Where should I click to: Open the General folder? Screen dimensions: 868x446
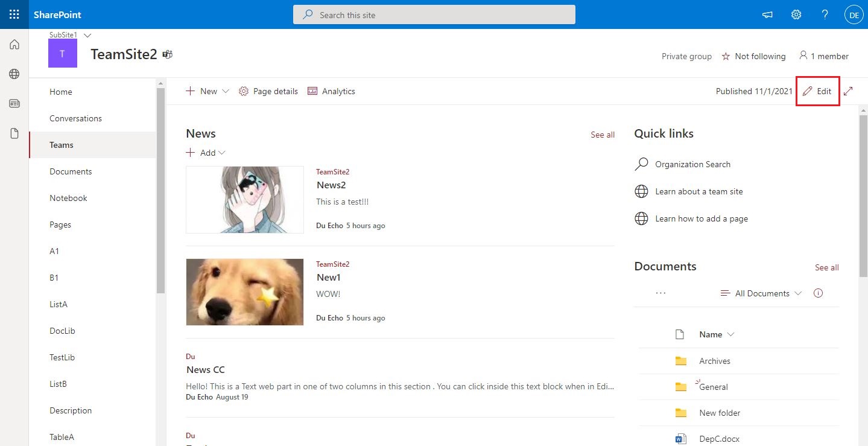tap(714, 387)
